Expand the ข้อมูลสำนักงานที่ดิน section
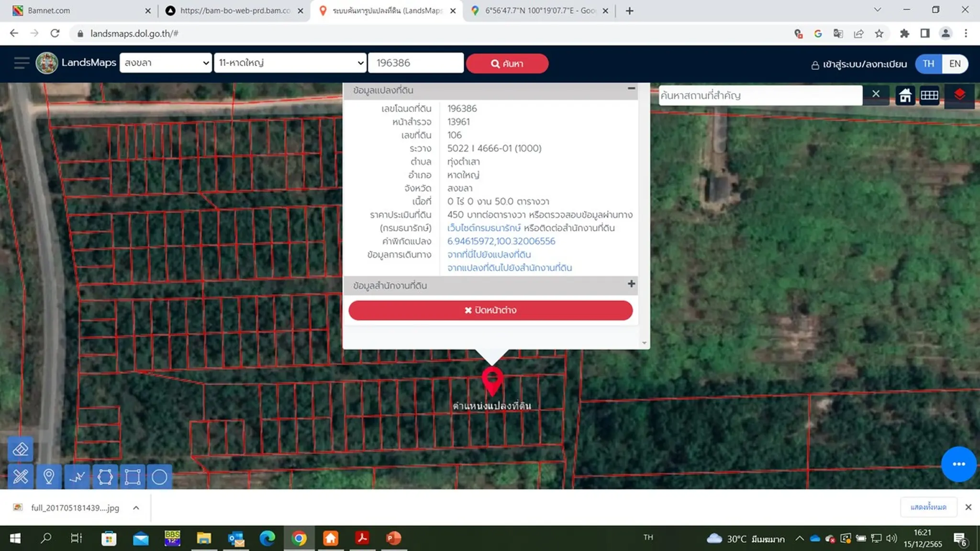The height and width of the screenshot is (551, 980). [631, 284]
